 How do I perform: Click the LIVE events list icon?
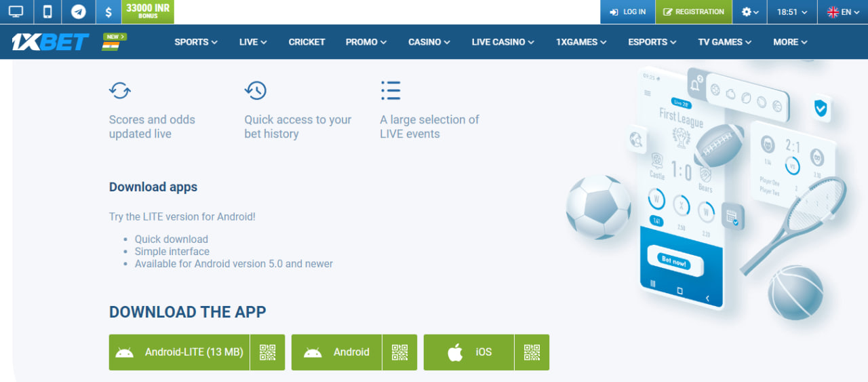(391, 90)
